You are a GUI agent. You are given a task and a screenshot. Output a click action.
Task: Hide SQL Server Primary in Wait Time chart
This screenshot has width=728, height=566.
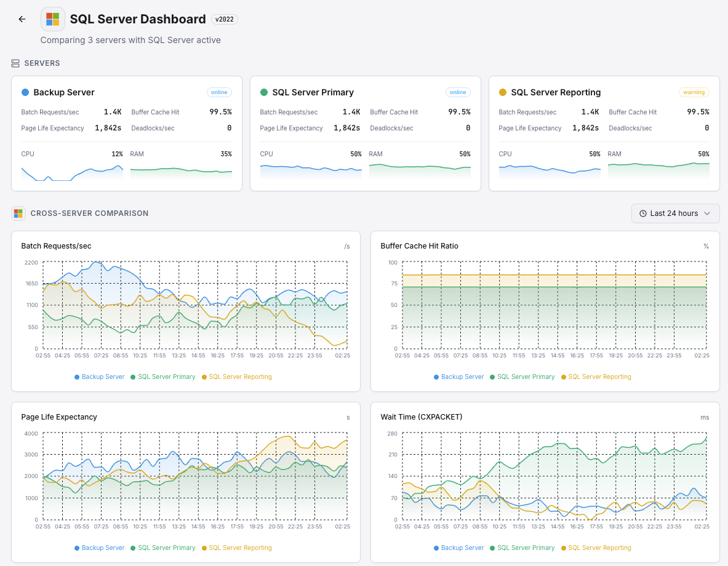522,548
